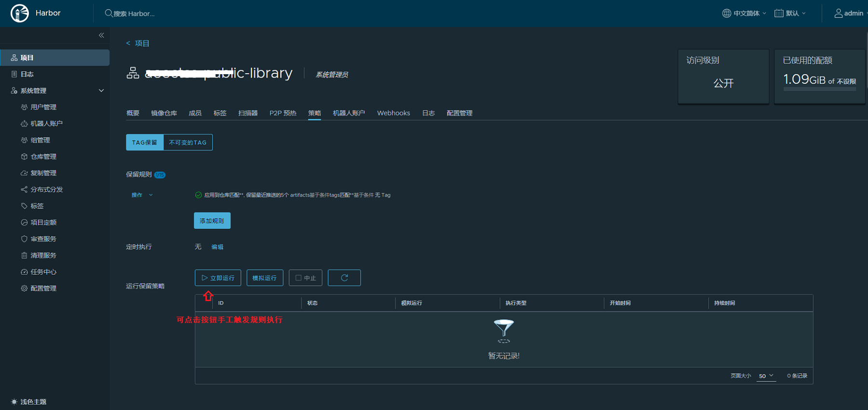Open 审查服务 in the sidebar

pos(39,239)
